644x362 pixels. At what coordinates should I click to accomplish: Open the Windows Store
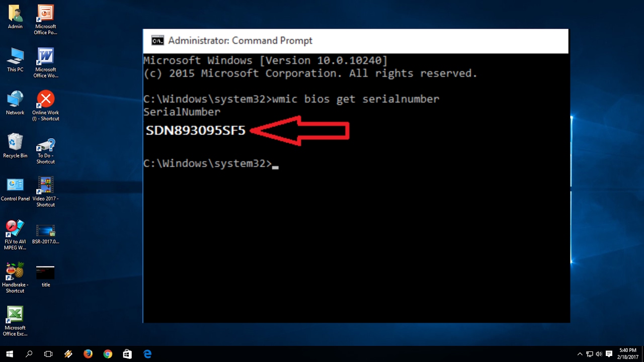click(127, 354)
